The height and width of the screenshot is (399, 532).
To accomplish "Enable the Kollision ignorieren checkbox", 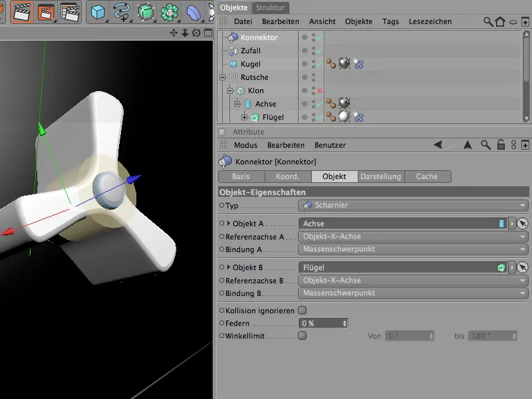I will (303, 311).
